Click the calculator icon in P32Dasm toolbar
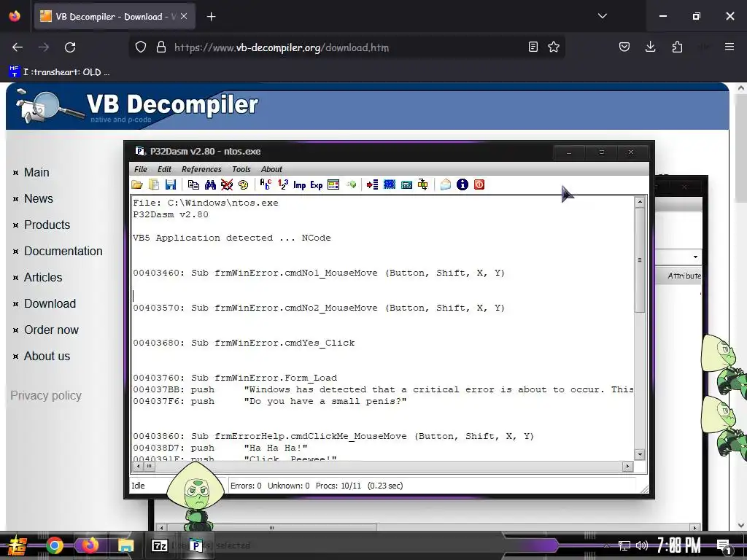This screenshot has height=560, width=747. pyautogui.click(x=406, y=184)
